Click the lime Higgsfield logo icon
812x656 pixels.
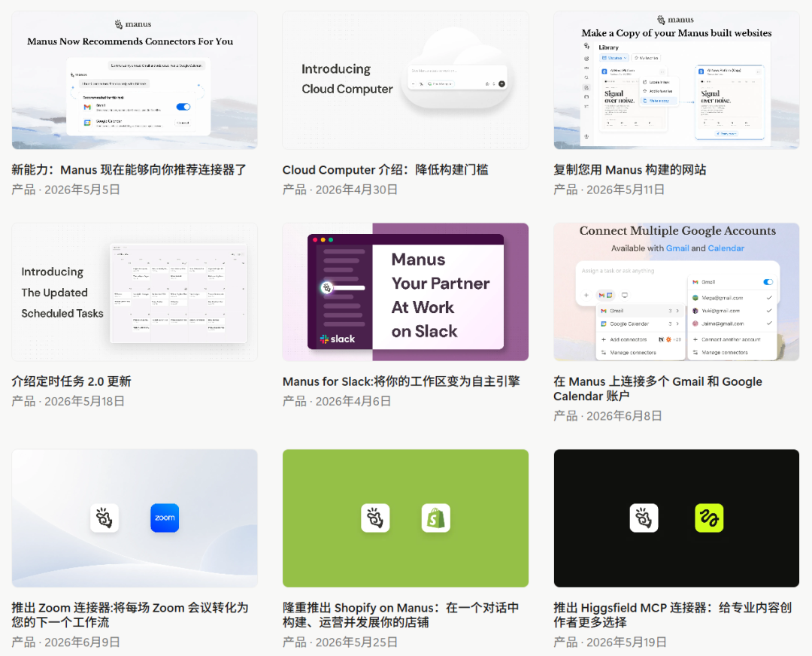[709, 518]
